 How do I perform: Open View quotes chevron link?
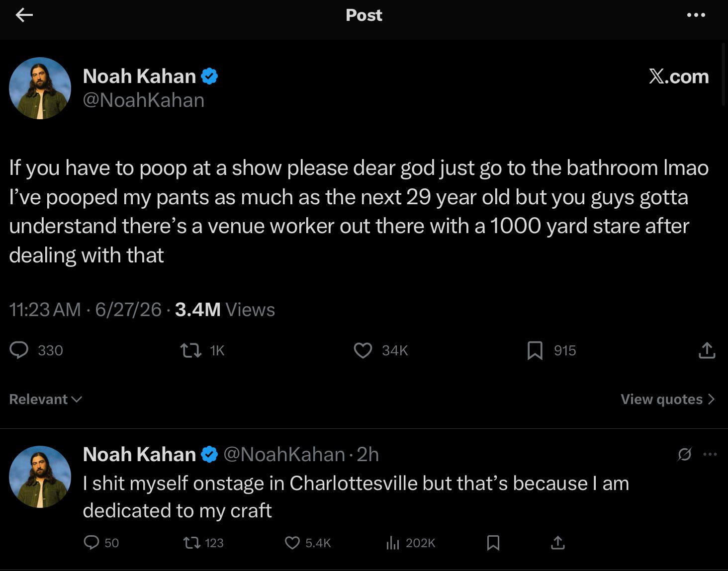(667, 399)
